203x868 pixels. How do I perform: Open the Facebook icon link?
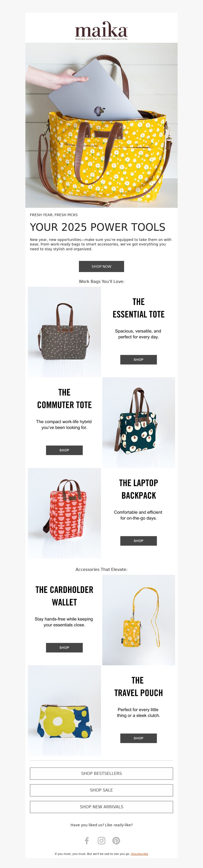click(87, 841)
